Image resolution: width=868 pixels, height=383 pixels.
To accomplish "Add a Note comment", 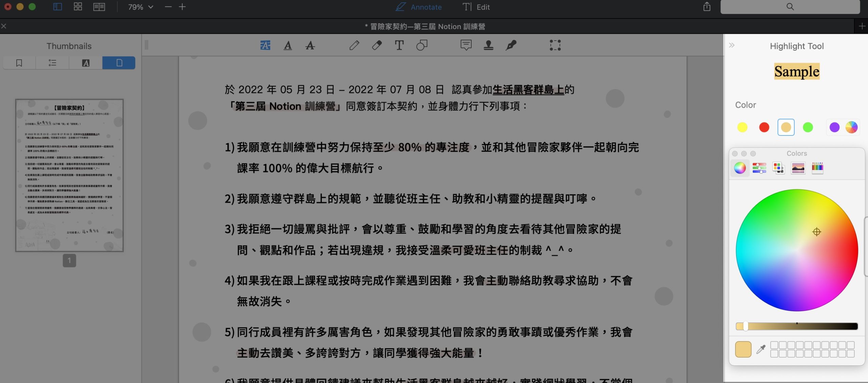I will [x=466, y=45].
